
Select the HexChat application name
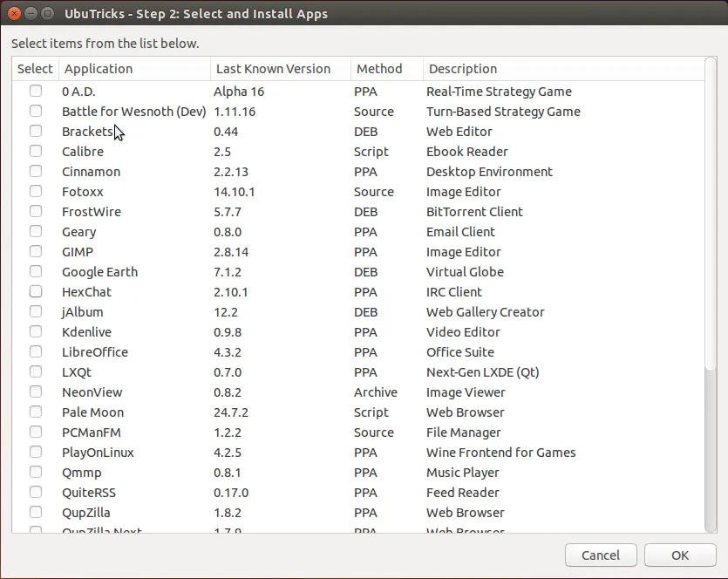coord(86,292)
